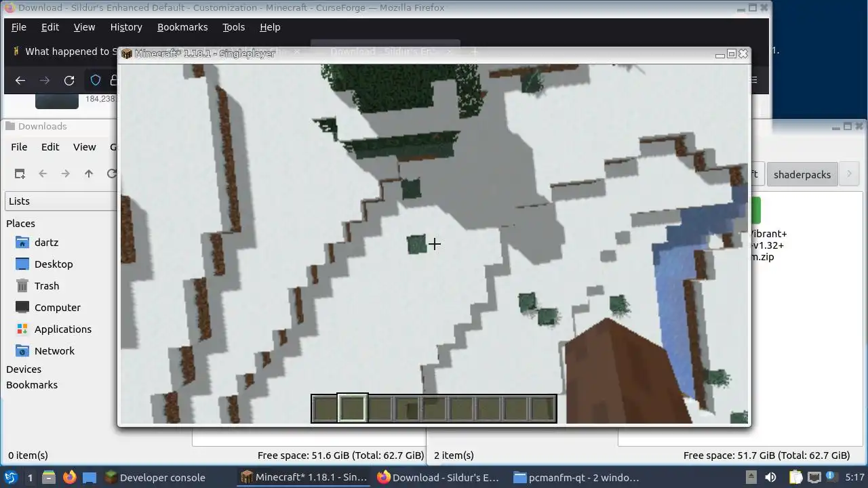Open Firefox Help menu
The height and width of the screenshot is (488, 868).
[270, 27]
